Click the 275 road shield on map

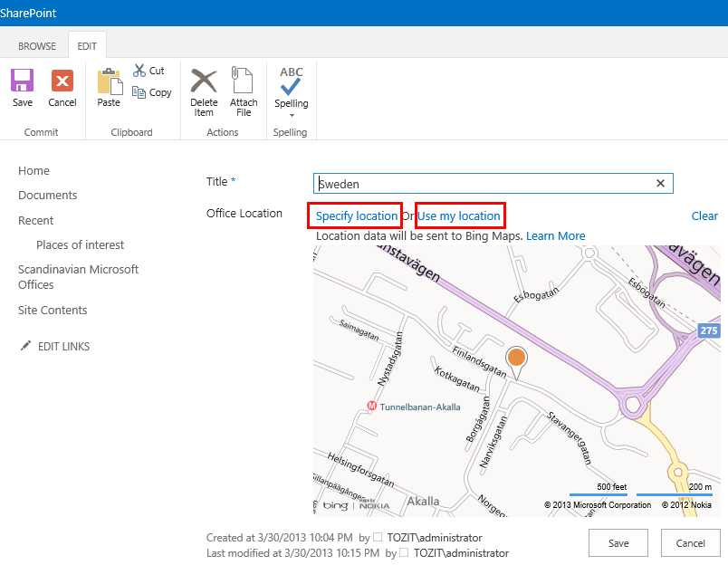pyautogui.click(x=709, y=330)
